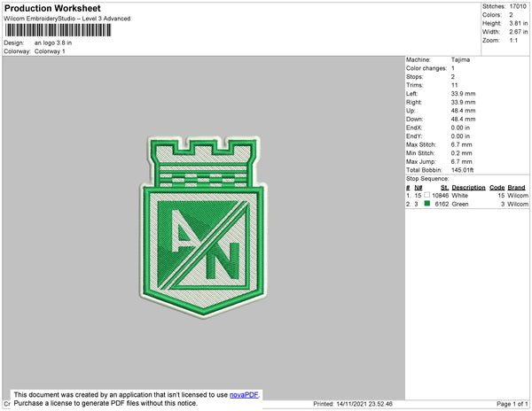The width and height of the screenshot is (532, 411).
Task: Click the Left value 33.9 mm
Action: tap(463, 94)
